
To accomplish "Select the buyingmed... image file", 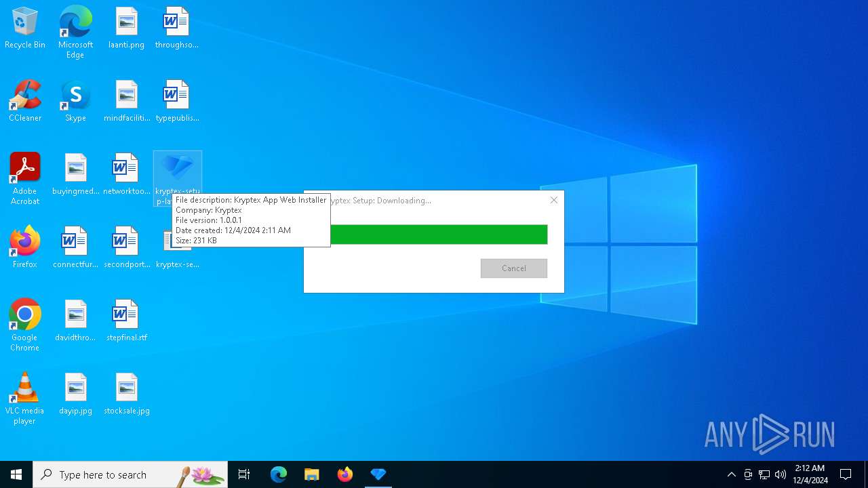I will 75,175.
